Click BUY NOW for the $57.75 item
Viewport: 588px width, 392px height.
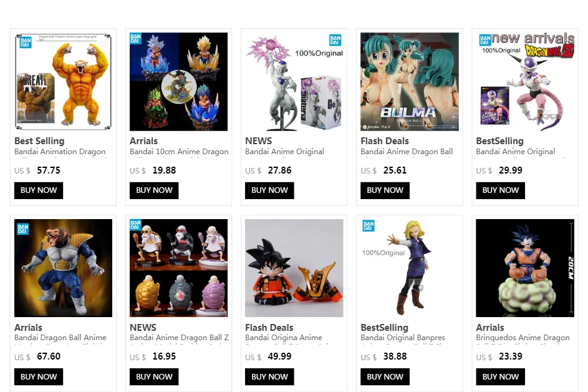pyautogui.click(x=39, y=190)
